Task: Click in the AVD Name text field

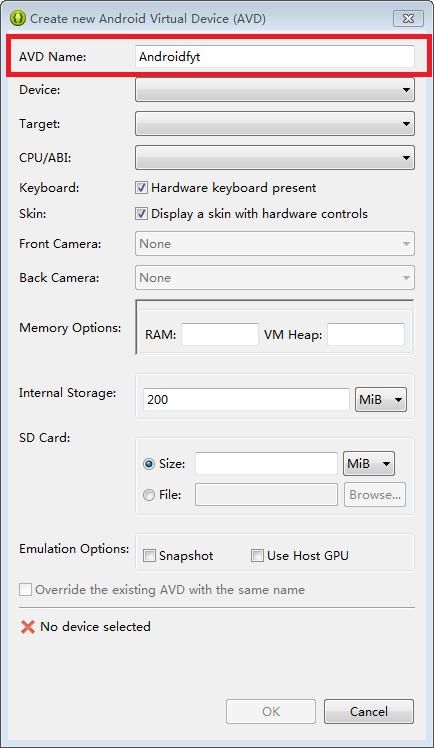Action: (x=275, y=57)
